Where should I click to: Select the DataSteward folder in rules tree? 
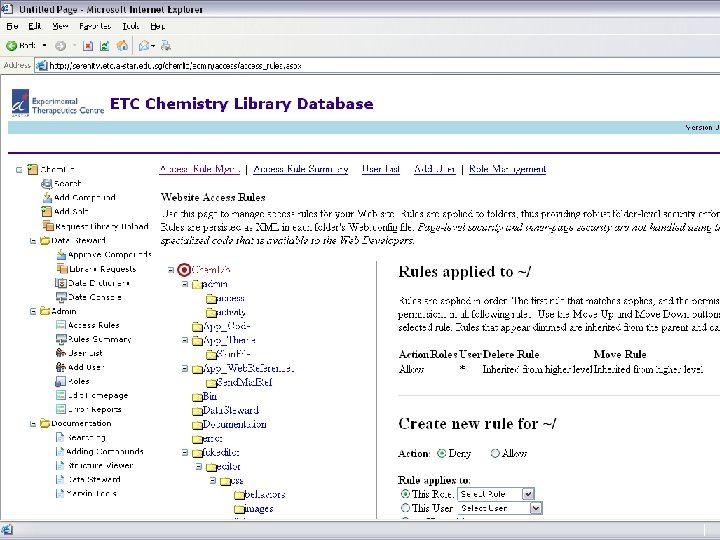[230, 410]
